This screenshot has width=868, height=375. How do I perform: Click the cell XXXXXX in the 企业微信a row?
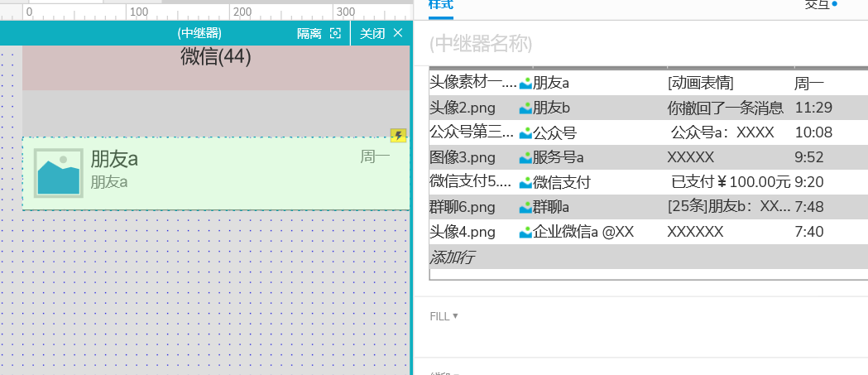(695, 232)
